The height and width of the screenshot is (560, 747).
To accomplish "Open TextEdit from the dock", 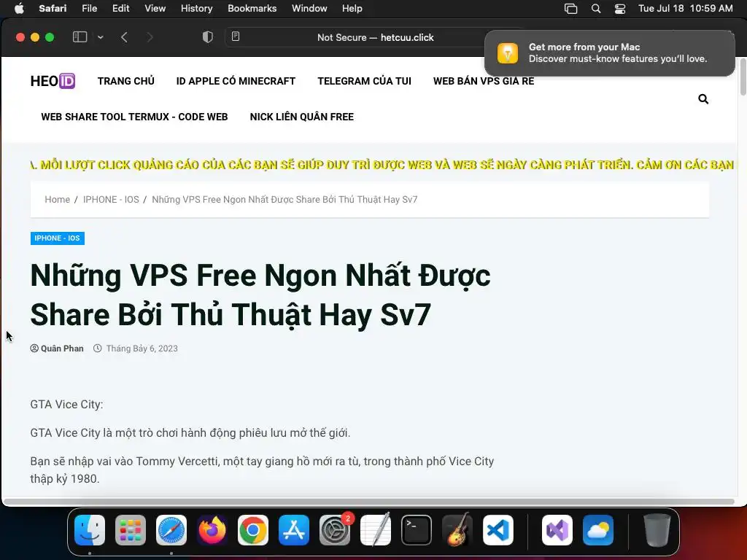I will 376,530.
